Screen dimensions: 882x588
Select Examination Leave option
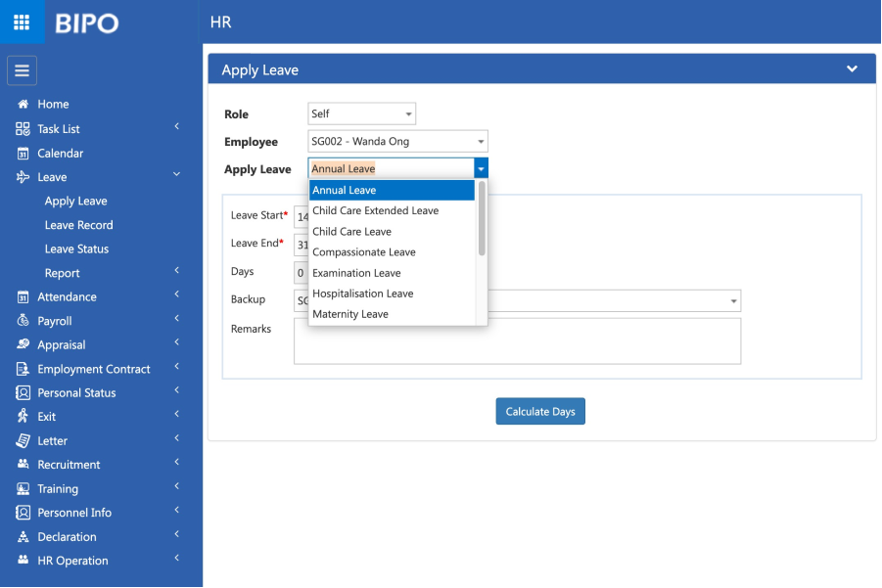tap(393, 273)
